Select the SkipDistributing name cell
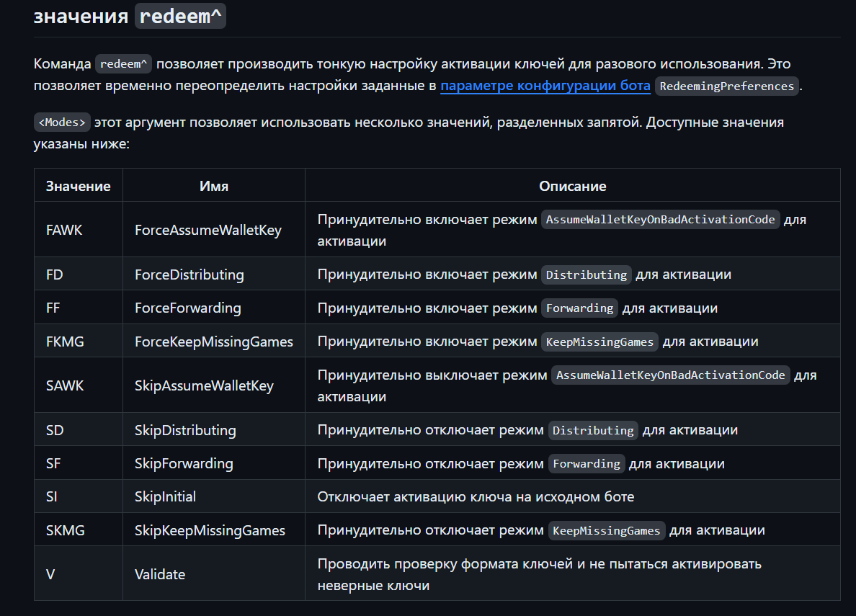The image size is (856, 616). click(213, 430)
